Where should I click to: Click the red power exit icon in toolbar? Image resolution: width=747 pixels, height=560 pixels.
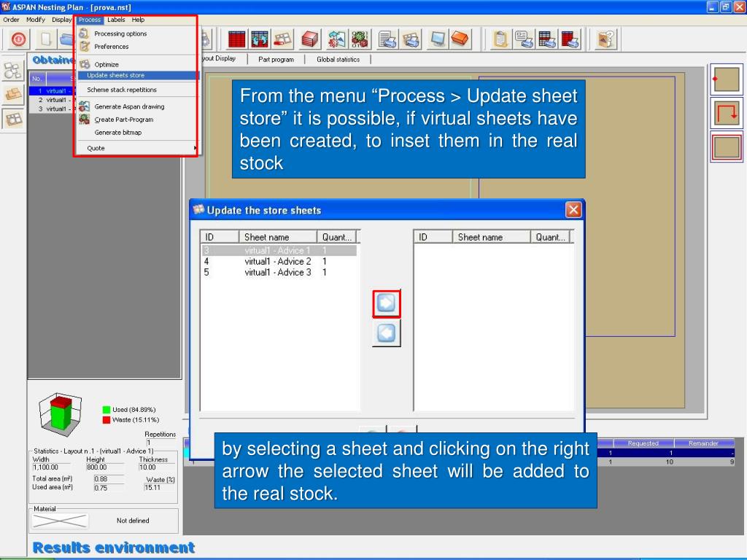[x=18, y=39]
